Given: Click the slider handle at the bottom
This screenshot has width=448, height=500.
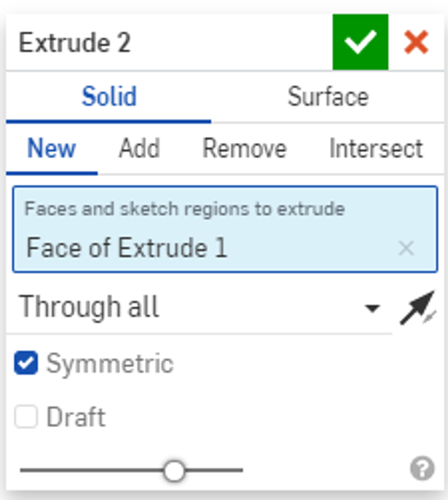Looking at the screenshot, I should click(174, 470).
